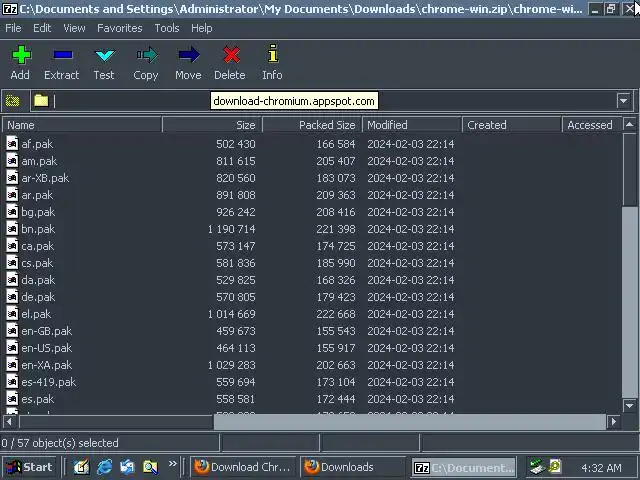Click packed size value 222 668

(336, 314)
